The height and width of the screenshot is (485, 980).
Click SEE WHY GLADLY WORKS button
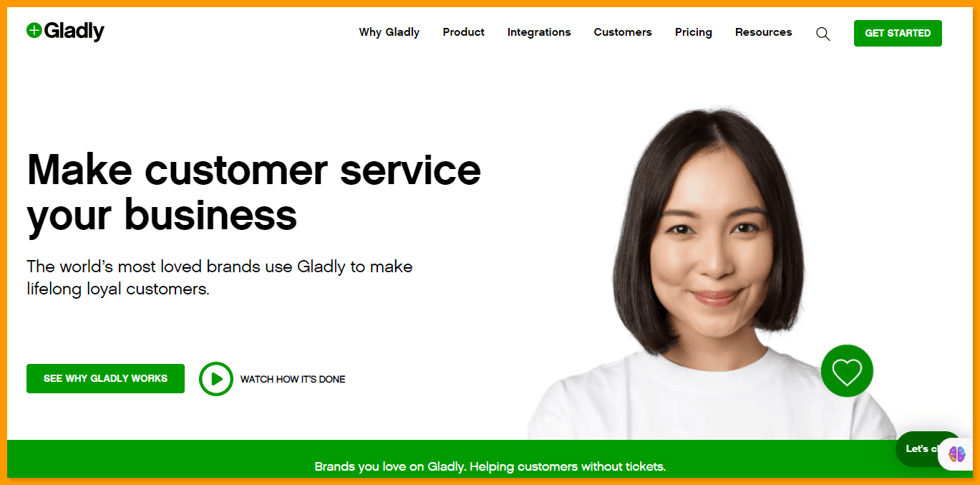point(105,378)
